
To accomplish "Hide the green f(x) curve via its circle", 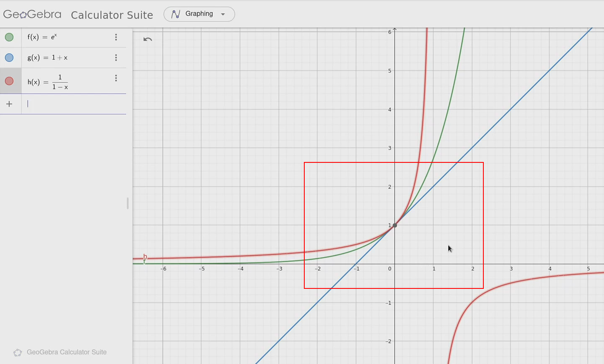I will pos(9,37).
